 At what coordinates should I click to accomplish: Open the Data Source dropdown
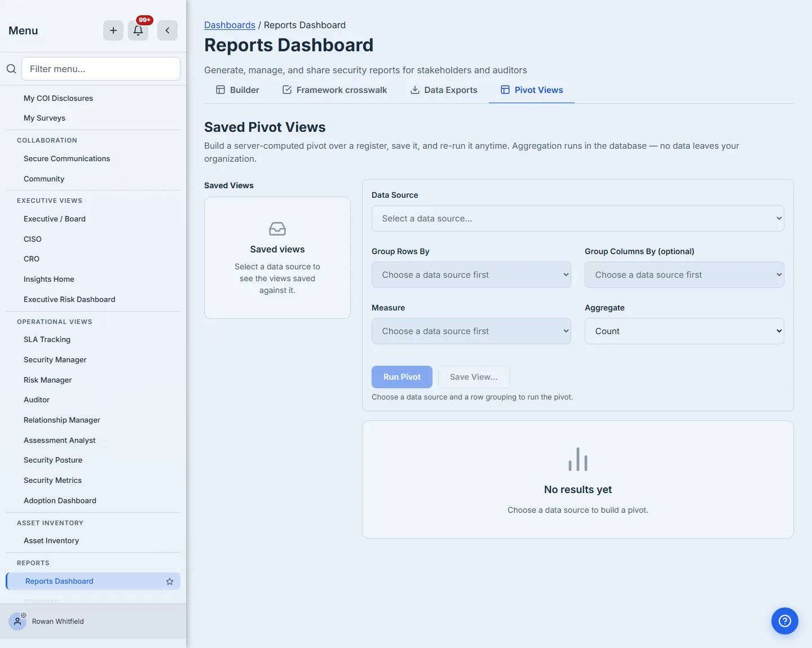click(x=578, y=219)
